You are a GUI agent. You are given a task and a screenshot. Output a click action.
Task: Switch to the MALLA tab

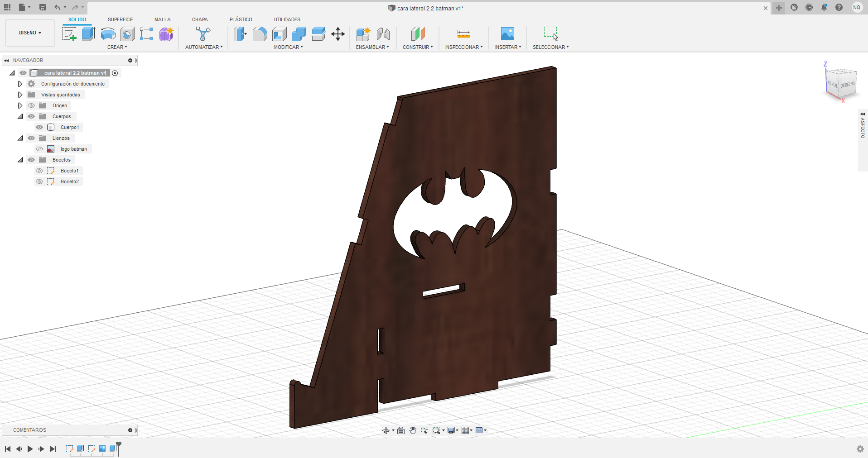pos(162,19)
